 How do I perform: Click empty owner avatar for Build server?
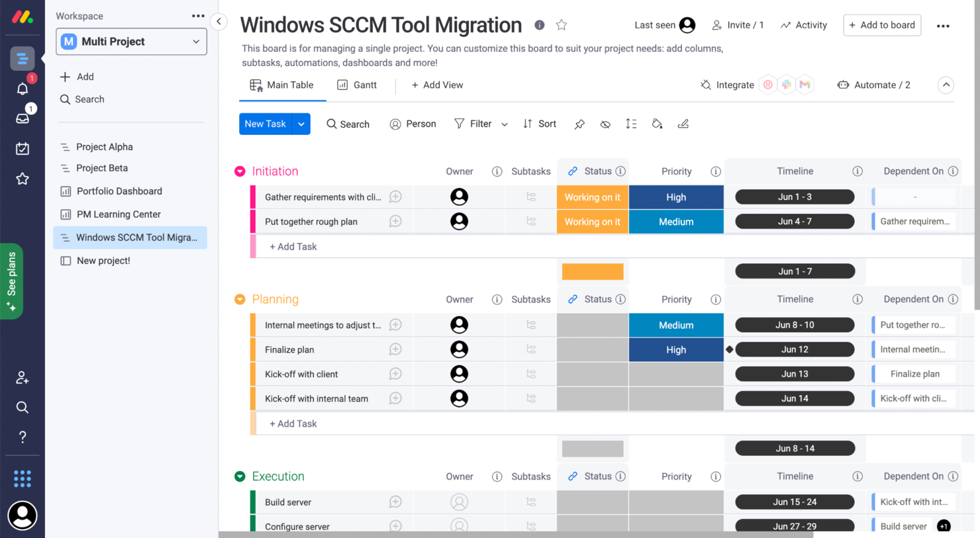(x=459, y=502)
